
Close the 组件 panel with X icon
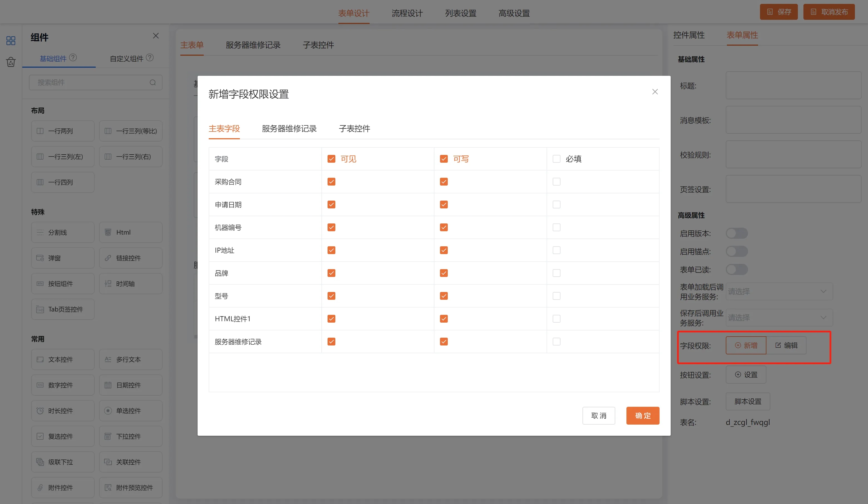156,36
